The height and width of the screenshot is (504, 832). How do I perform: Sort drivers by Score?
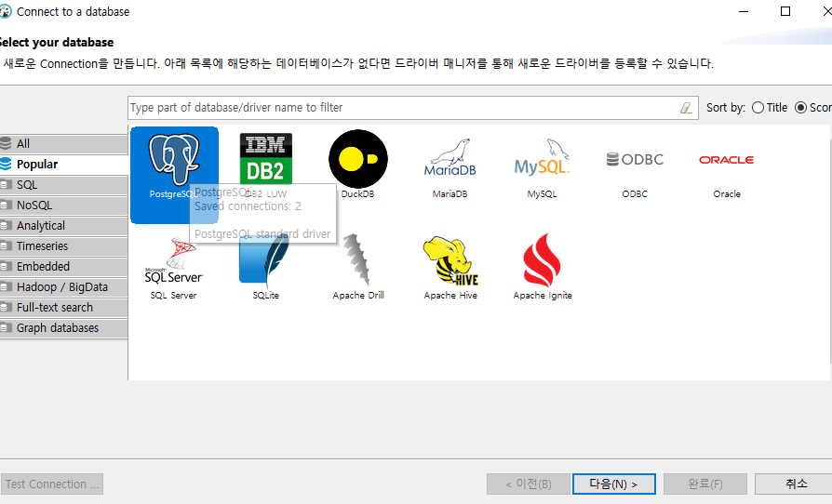click(x=812, y=108)
